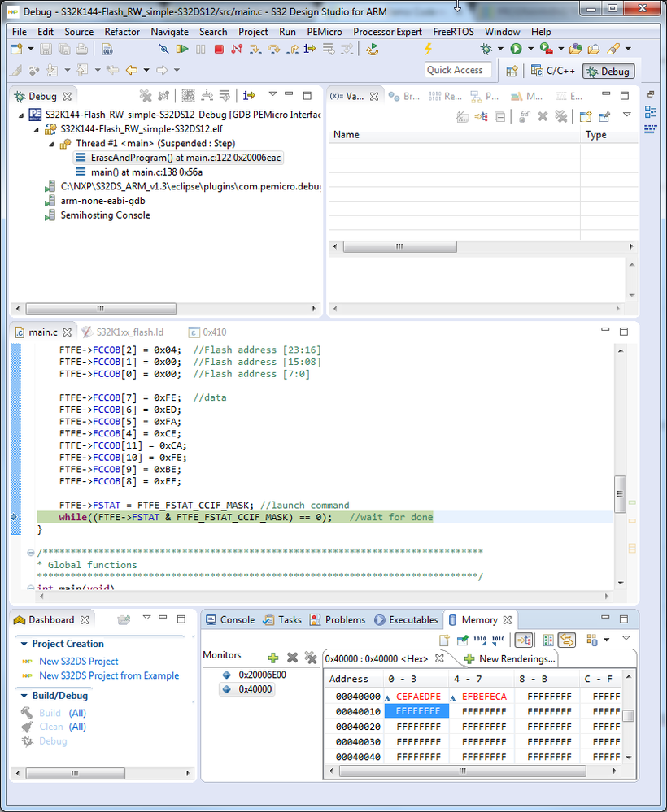Click the Disconnect debugger icon
This screenshot has width=667, height=812.
[x=237, y=50]
